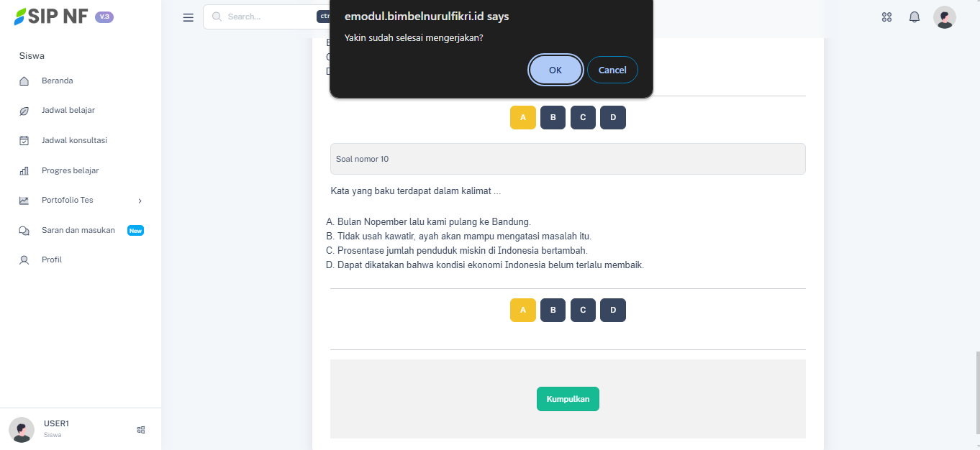Screen dimensions: 980x450
Task: Confirm the dialog with OK
Action: click(555, 70)
